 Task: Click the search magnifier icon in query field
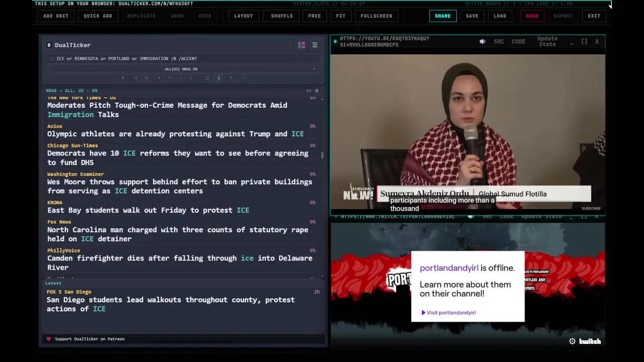[51, 58]
